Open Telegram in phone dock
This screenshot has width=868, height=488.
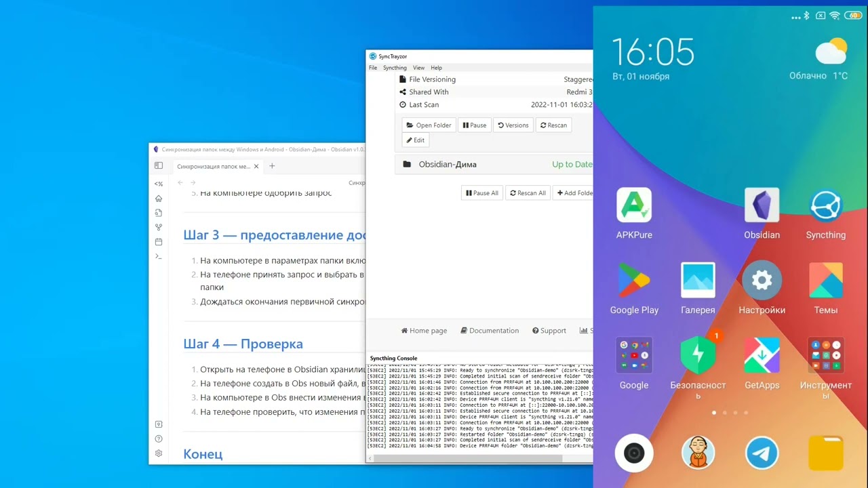click(762, 453)
